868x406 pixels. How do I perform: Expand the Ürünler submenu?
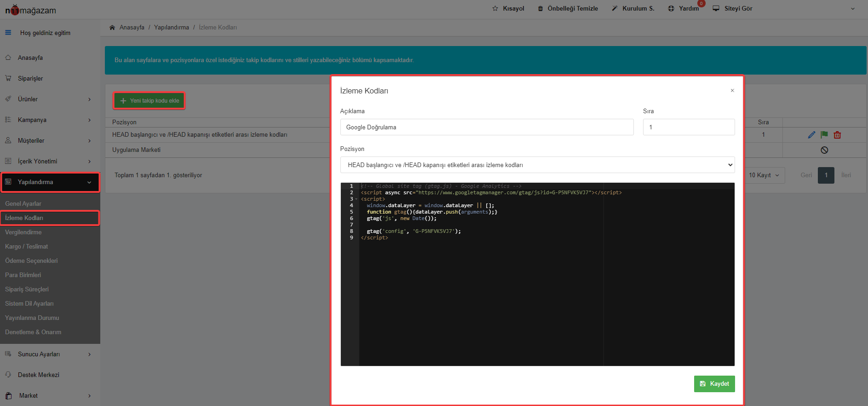coord(90,99)
